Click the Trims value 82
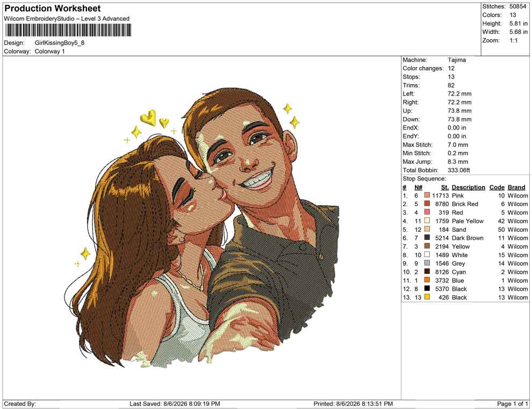Image resolution: width=532 pixels, height=409 pixels. point(451,85)
